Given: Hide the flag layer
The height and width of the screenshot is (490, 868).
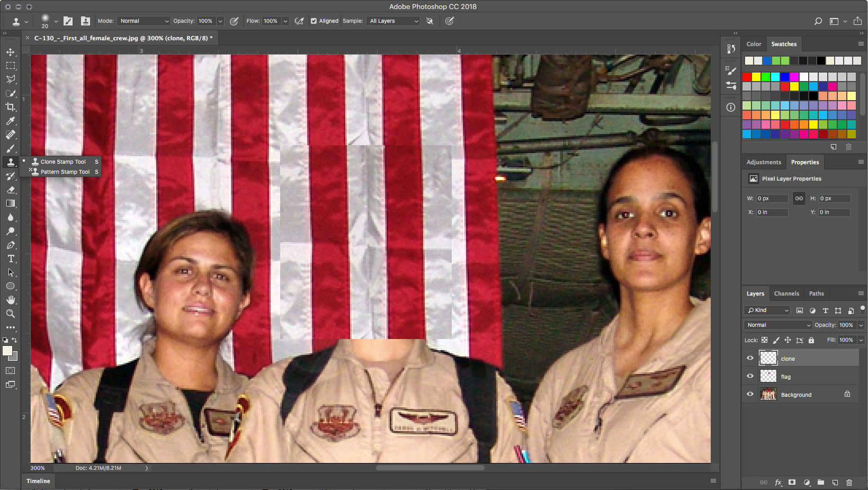Looking at the screenshot, I should pos(750,376).
